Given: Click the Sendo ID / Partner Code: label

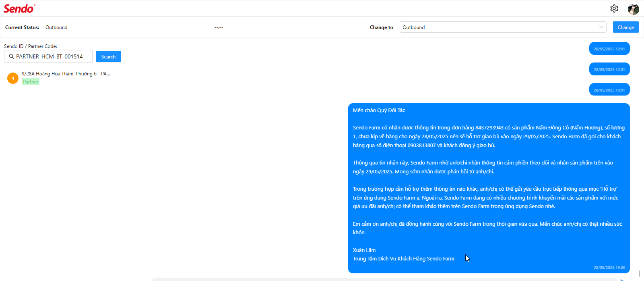Looking at the screenshot, I should (31, 46).
